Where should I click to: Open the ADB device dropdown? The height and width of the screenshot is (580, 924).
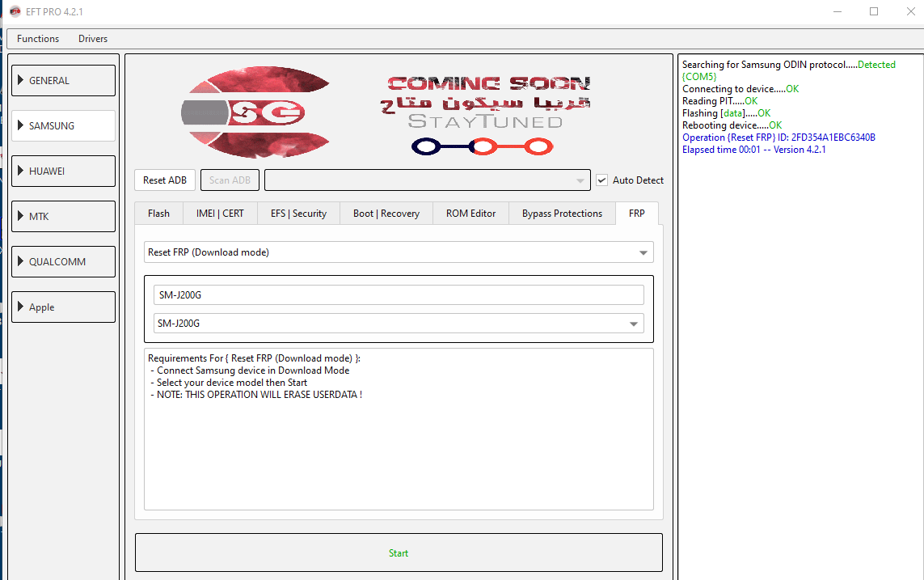(x=427, y=180)
